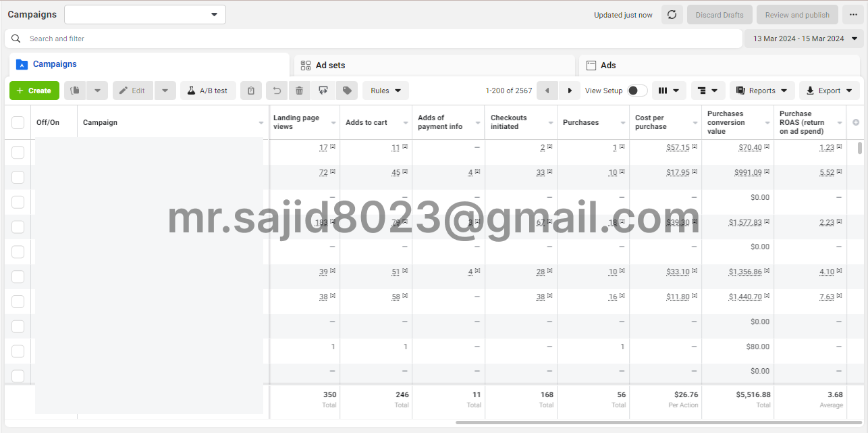Tick the select-all checkbox in header
This screenshot has width=868, height=433.
pos(18,122)
